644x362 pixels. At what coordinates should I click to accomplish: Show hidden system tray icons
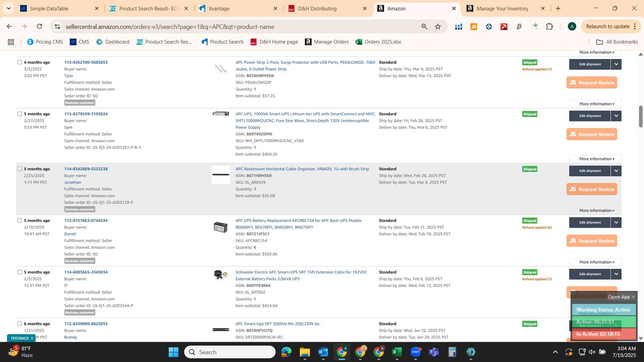(x=555, y=352)
